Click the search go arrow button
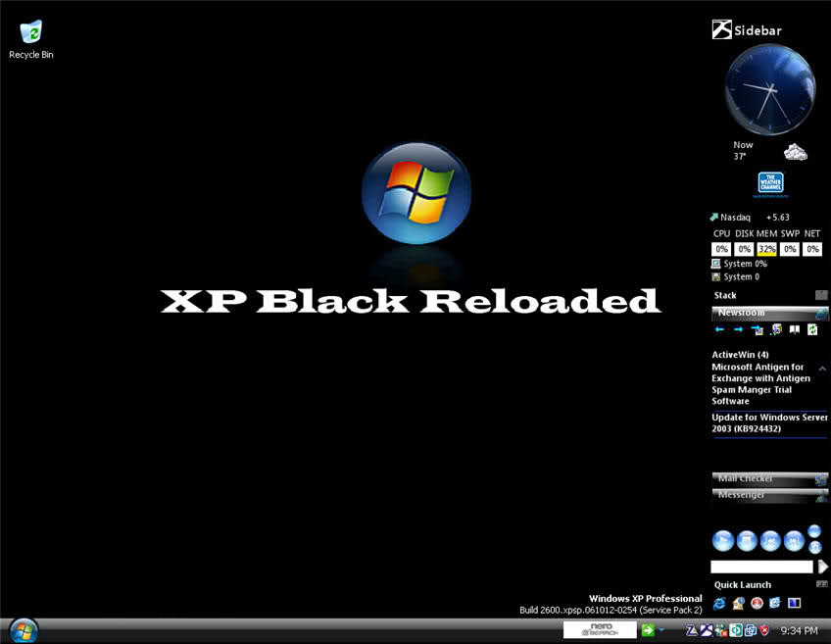Image resolution: width=831 pixels, height=644 pixels. tap(822, 567)
